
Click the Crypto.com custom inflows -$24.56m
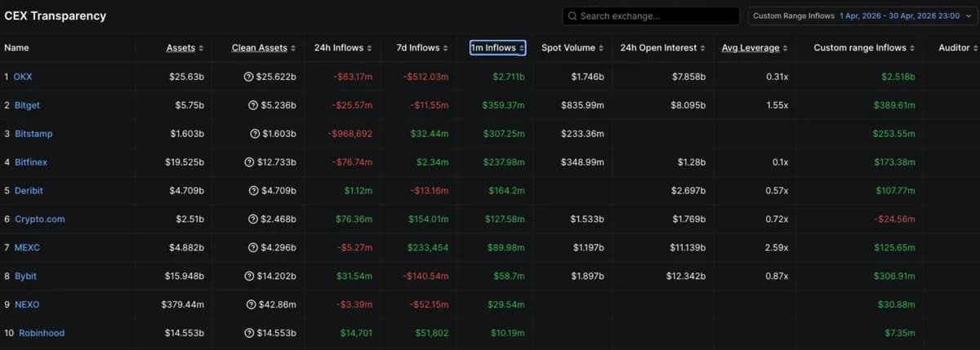click(x=894, y=219)
